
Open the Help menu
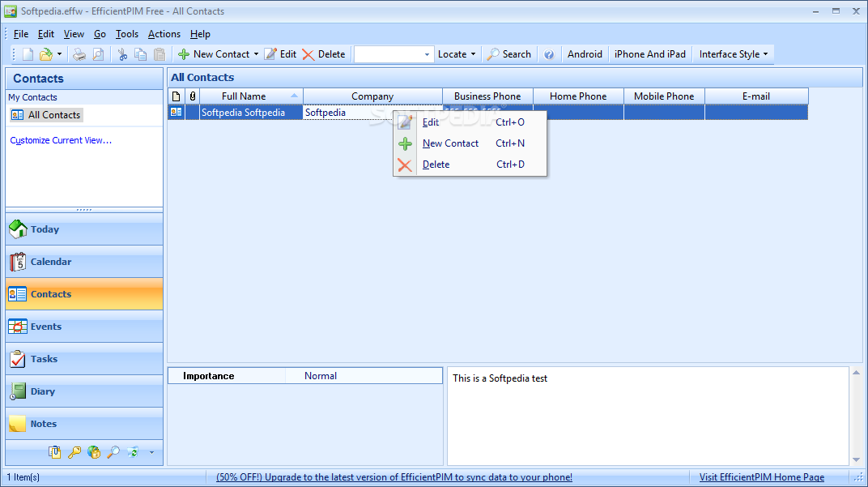200,34
